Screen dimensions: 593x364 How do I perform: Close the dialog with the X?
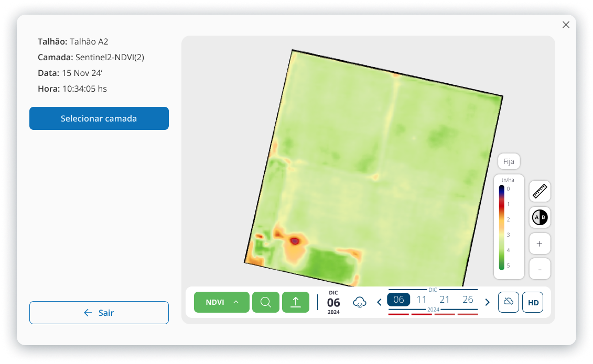pyautogui.click(x=566, y=25)
